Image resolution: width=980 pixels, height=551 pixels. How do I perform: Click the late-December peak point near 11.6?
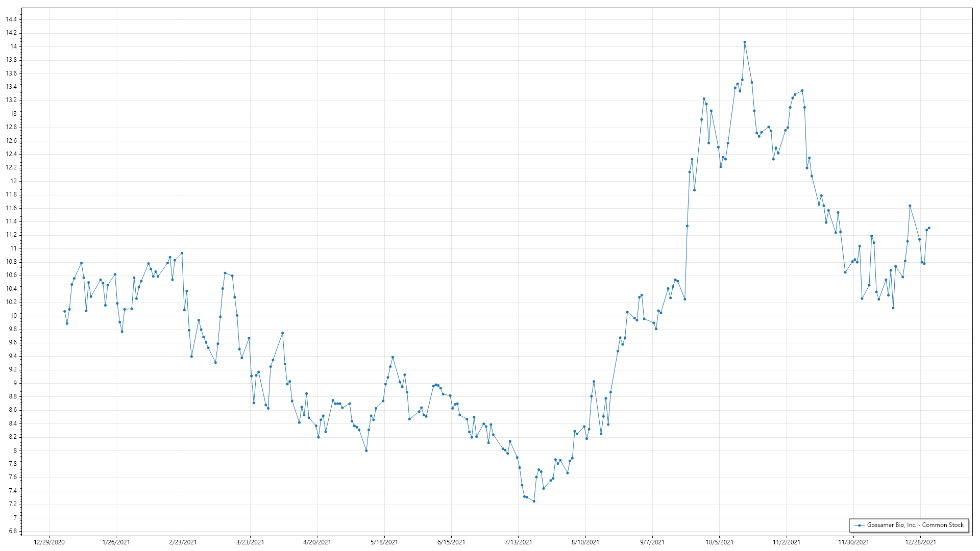point(910,206)
